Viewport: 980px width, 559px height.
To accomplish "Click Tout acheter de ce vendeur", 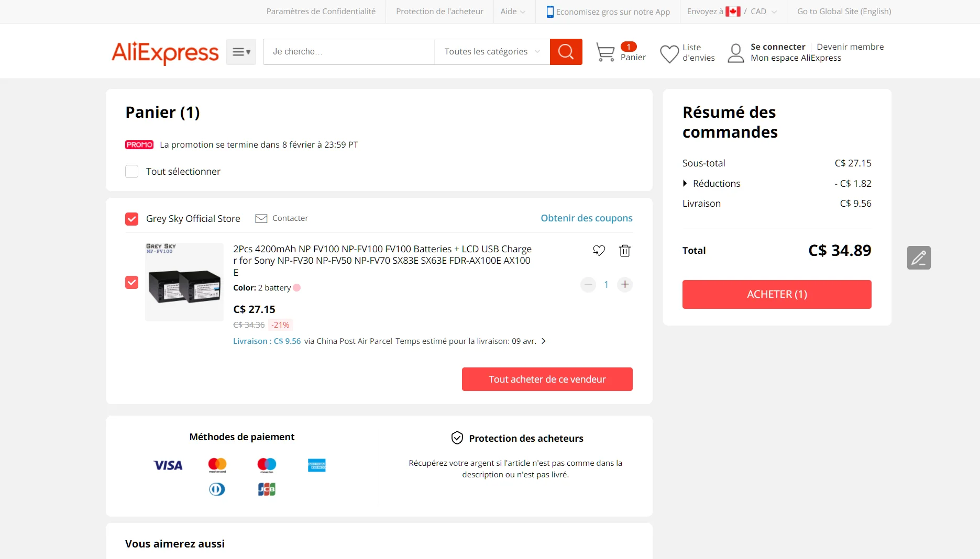I will pos(547,379).
